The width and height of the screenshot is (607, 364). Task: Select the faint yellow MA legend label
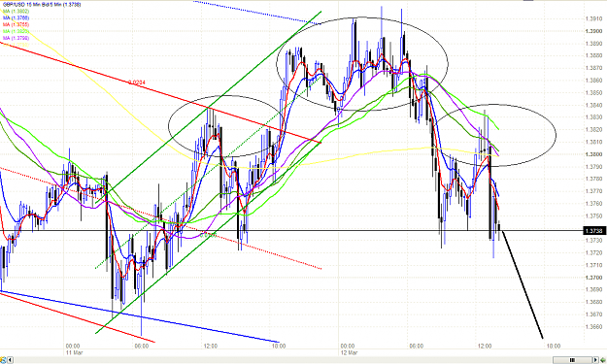pos(16,45)
